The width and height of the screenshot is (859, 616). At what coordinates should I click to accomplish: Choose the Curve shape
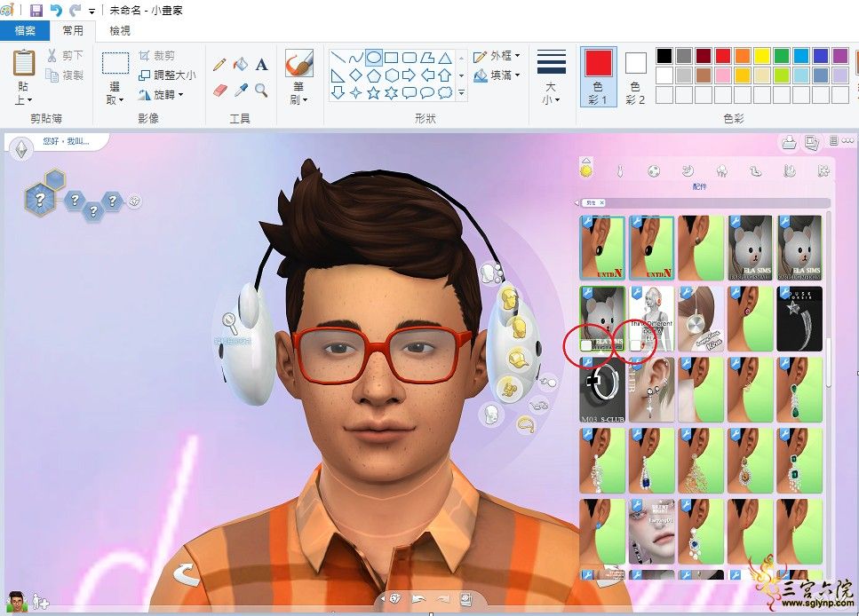click(x=356, y=58)
